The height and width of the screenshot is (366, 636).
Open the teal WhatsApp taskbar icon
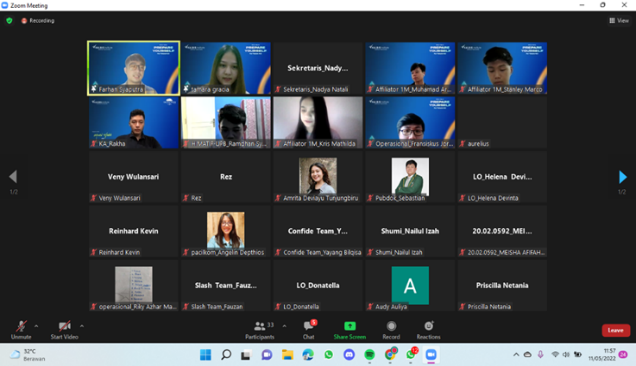click(329, 355)
